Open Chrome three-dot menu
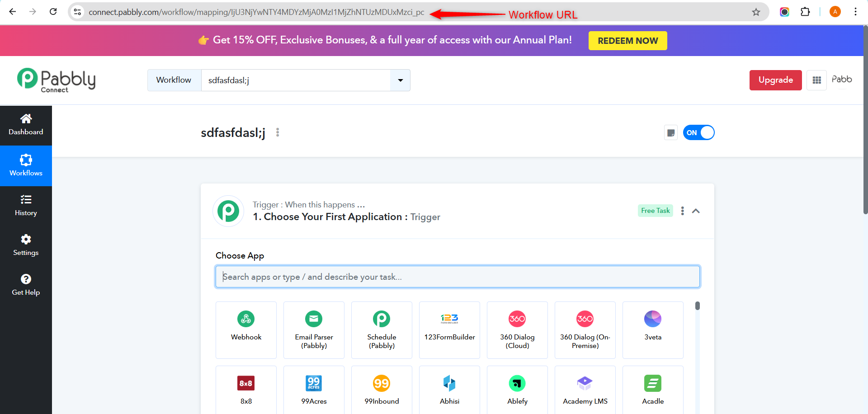The height and width of the screenshot is (414, 868). pos(855,12)
